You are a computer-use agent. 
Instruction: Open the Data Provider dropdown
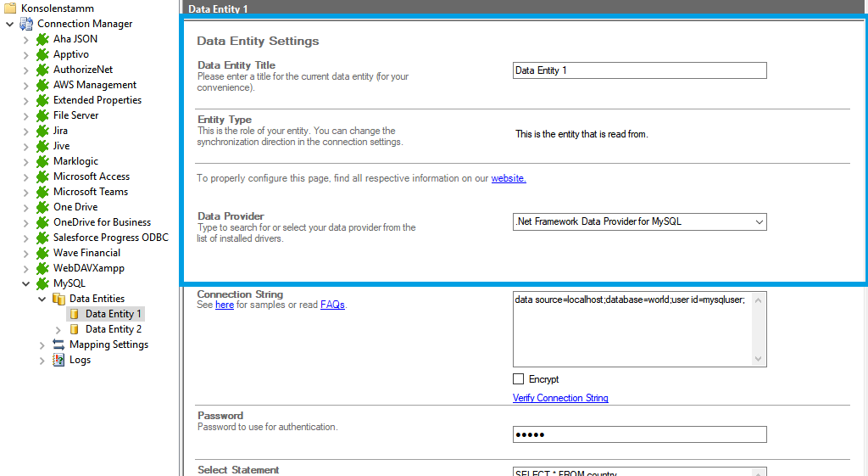coord(758,222)
